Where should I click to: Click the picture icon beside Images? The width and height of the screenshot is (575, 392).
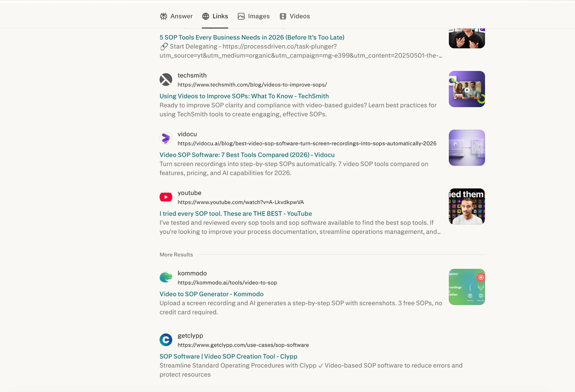click(241, 16)
